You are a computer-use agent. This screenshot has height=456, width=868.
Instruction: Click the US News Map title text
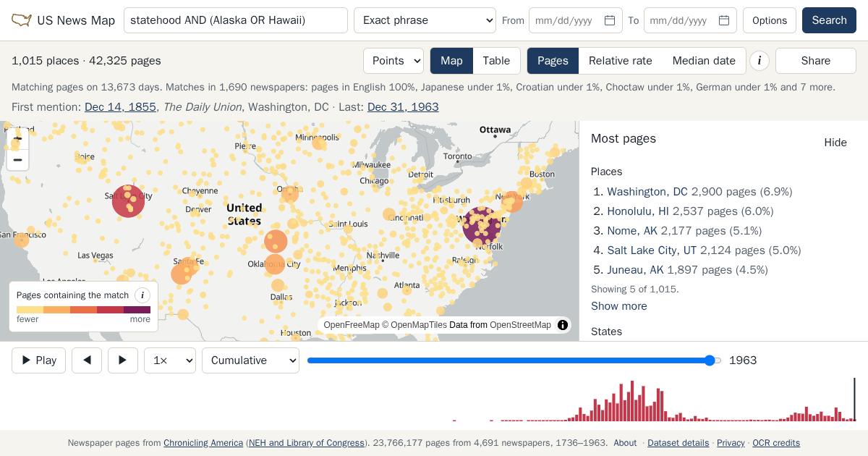coord(76,20)
